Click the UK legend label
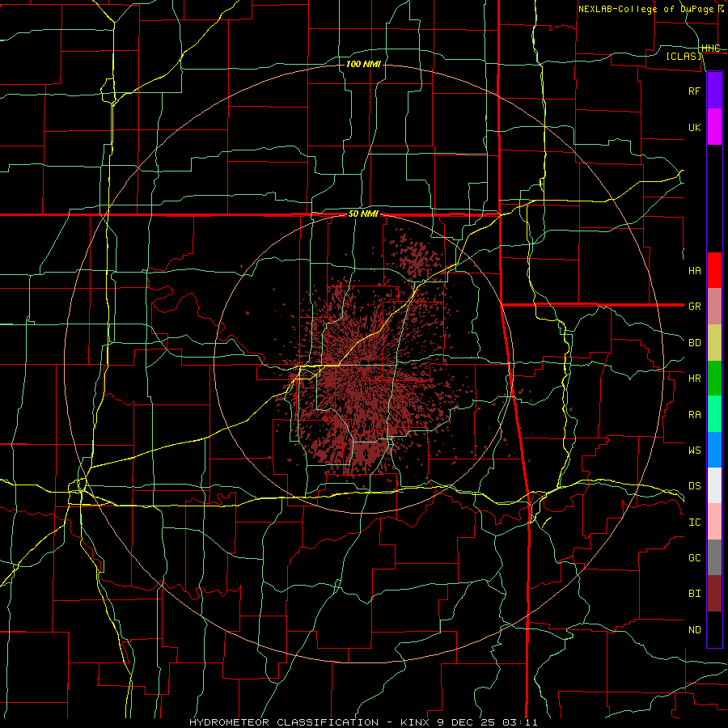The height and width of the screenshot is (728, 728). coord(694,127)
